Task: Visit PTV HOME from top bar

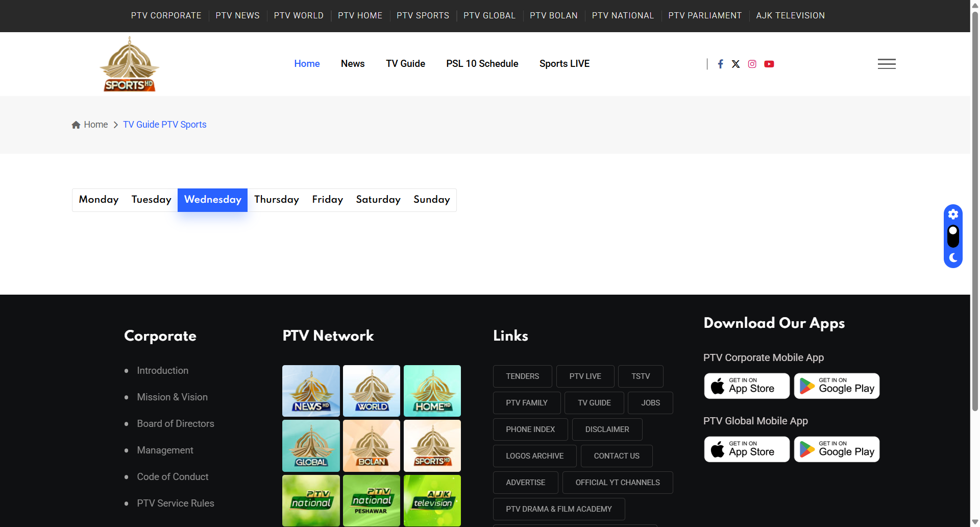Action: pyautogui.click(x=360, y=16)
